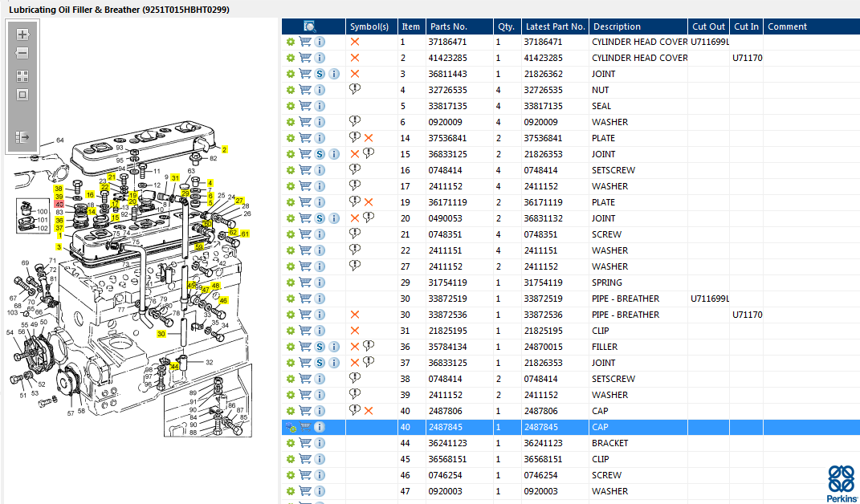860x504 pixels.
Task: Open the search icon in the table header
Action: click(x=310, y=26)
